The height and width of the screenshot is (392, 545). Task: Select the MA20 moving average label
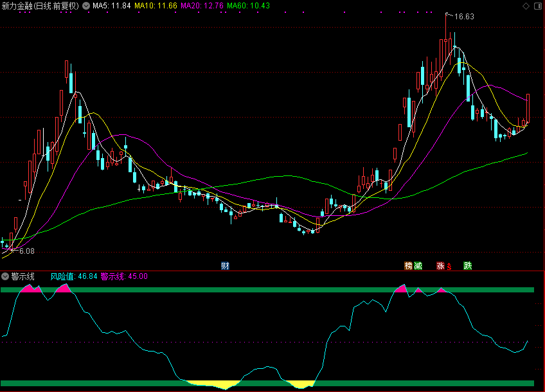click(202, 6)
